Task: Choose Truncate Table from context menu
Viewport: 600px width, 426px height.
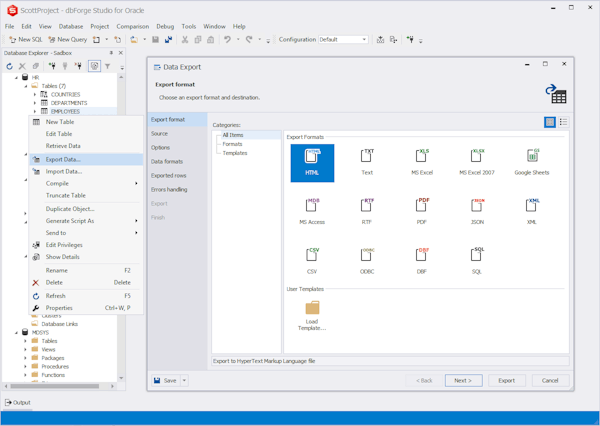Action: click(x=86, y=195)
